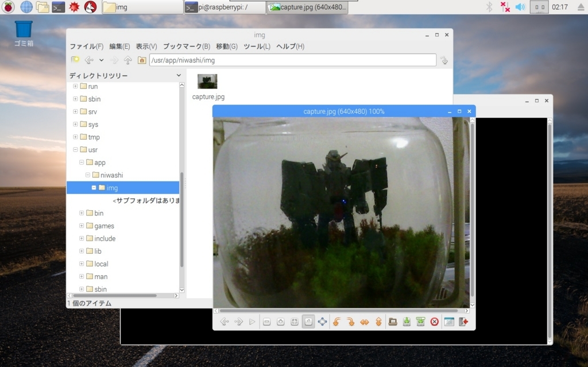Fit image to window in viewer

pos(295,322)
